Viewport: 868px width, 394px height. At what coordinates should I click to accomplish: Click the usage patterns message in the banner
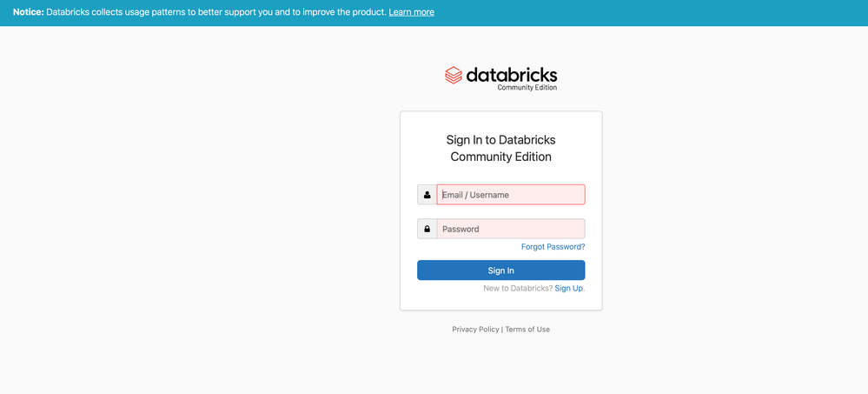tap(216, 12)
